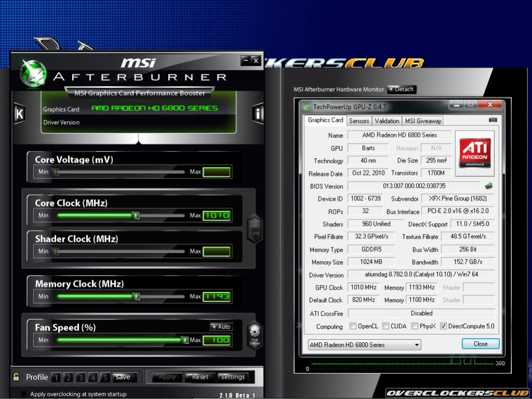Click the empty Shader Clock value field
The width and height of the screenshot is (532, 399).
(x=217, y=251)
